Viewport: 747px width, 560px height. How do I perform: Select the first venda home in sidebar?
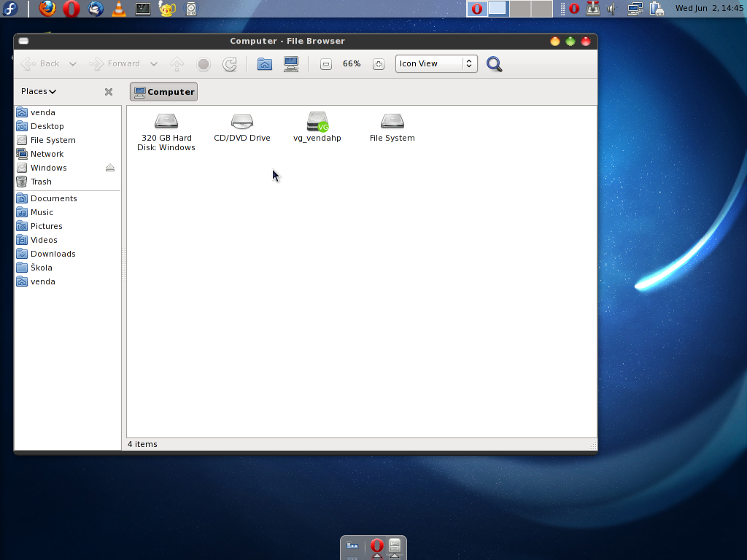click(x=68, y=112)
